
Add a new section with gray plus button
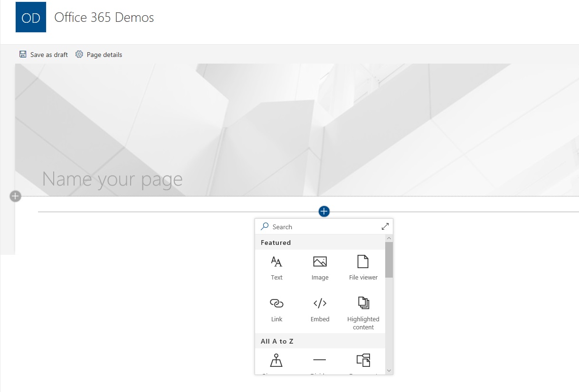coord(16,196)
